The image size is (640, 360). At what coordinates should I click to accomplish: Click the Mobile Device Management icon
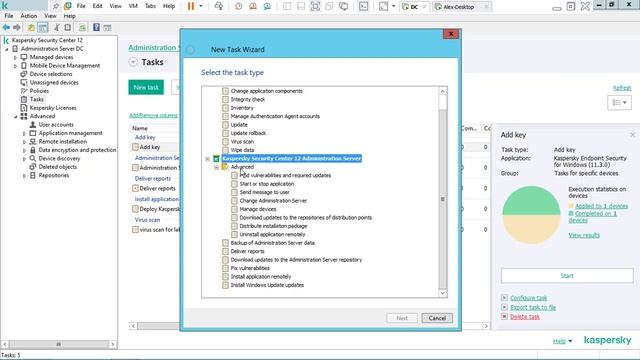(24, 65)
